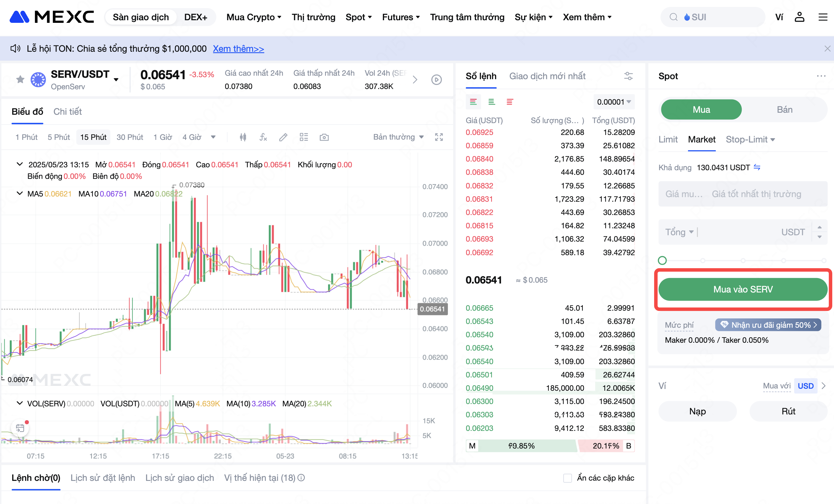This screenshot has height=504, width=834.
Task: Click the amount percentage slider handle
Action: tap(663, 260)
